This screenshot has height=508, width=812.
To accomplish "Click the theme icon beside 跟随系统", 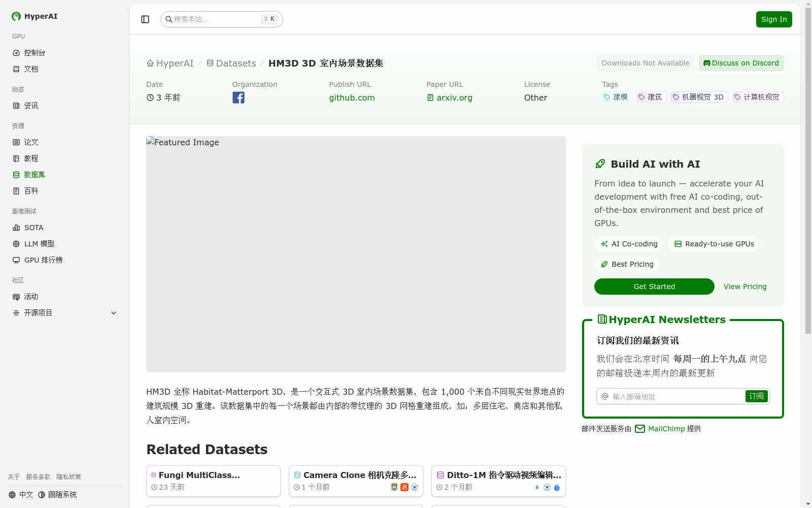I will [x=42, y=495].
